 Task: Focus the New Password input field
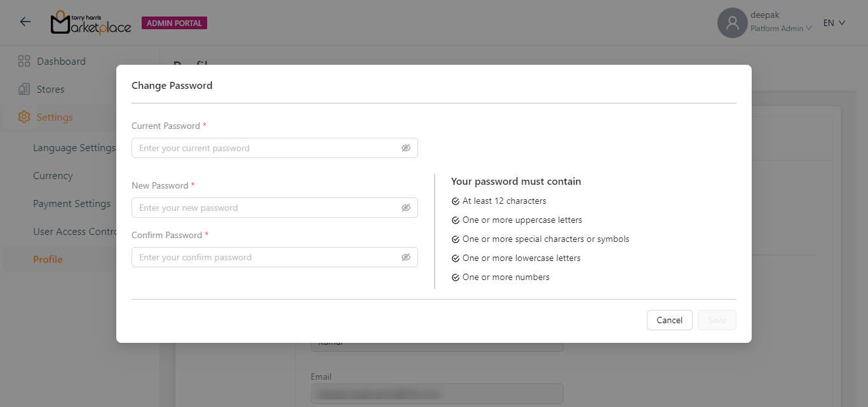point(267,208)
